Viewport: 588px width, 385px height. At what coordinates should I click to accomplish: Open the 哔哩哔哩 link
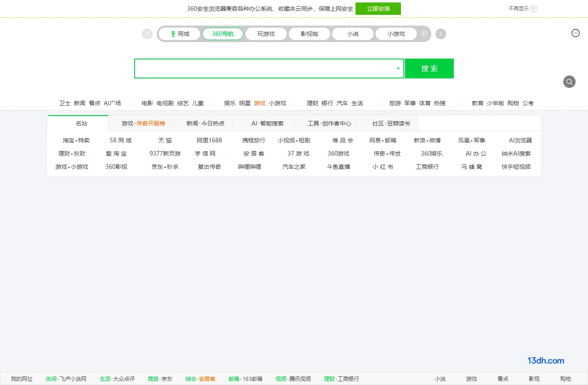point(249,167)
